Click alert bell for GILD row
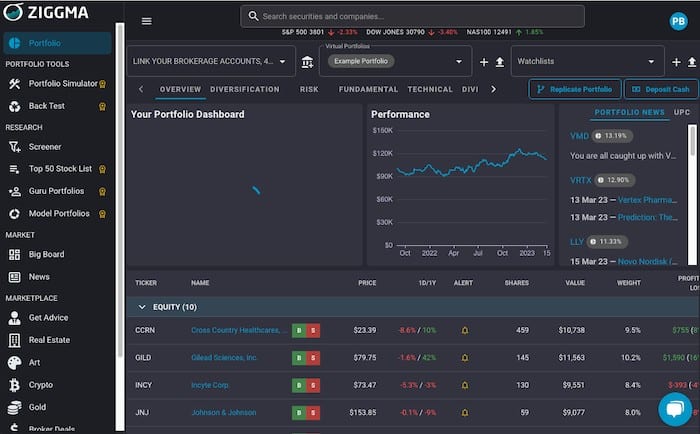 [465, 358]
